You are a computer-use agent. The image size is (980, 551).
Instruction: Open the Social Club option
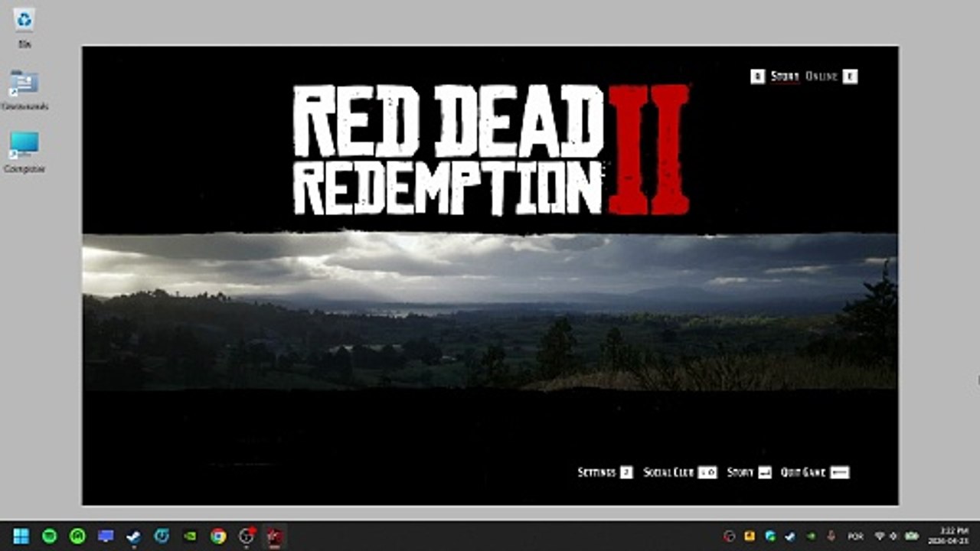tap(668, 473)
